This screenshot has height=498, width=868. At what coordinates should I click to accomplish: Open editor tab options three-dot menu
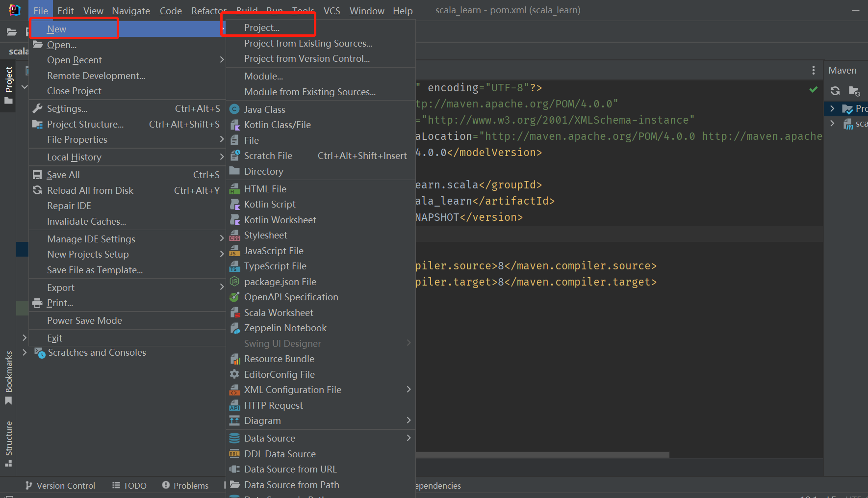pyautogui.click(x=814, y=70)
